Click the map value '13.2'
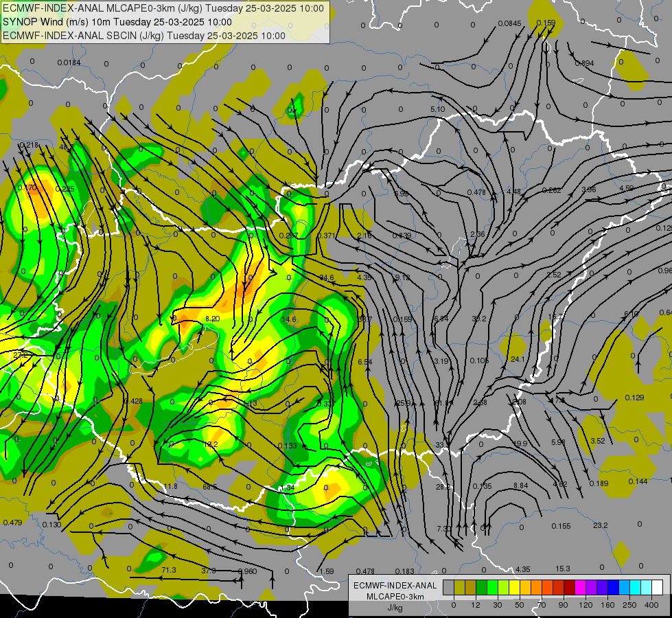This screenshot has width=672, height=618. [211, 445]
